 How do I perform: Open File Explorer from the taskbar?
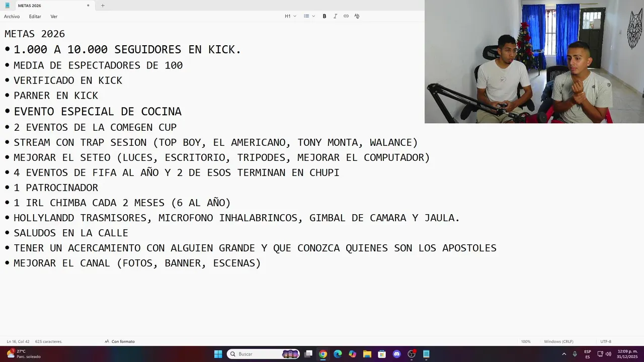point(367,354)
